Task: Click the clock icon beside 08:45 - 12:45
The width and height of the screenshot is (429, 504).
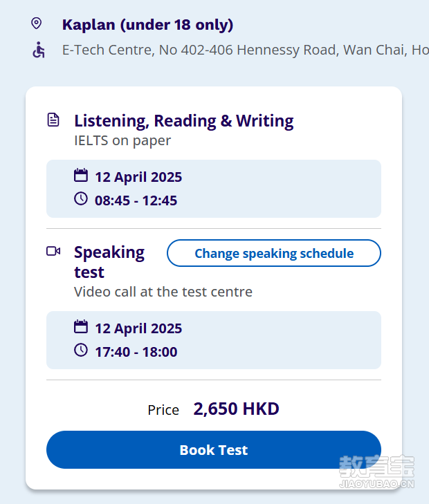Action: (x=81, y=198)
